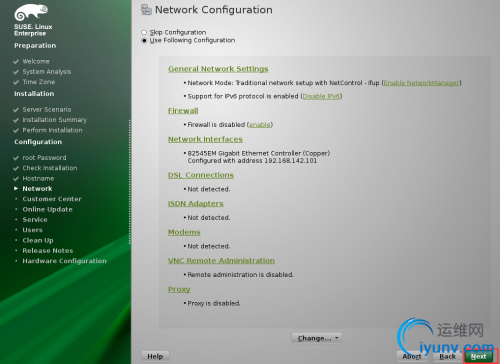
Task: Click the Next button
Action: pyautogui.click(x=479, y=356)
